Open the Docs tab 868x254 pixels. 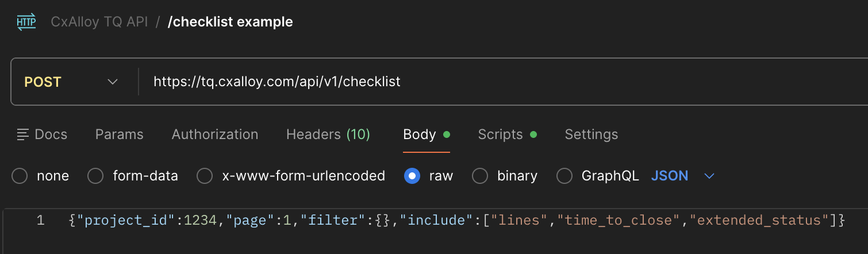(51, 135)
